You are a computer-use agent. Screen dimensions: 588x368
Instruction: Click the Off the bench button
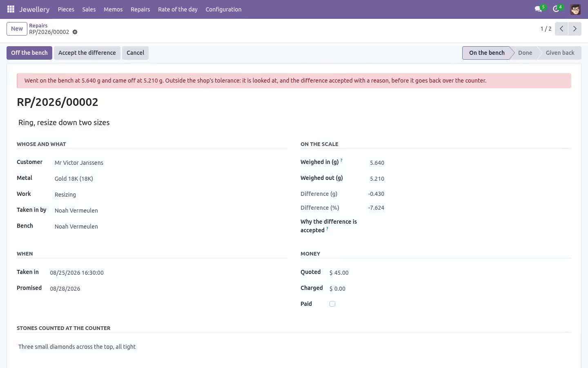tap(29, 53)
